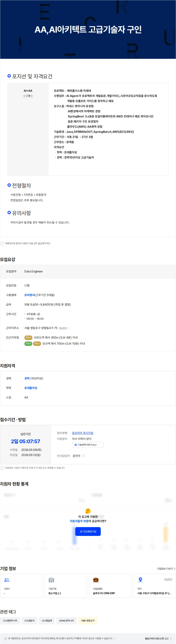Click the AI+AA position label
This screenshot has height=644, width=176.
[28, 91]
